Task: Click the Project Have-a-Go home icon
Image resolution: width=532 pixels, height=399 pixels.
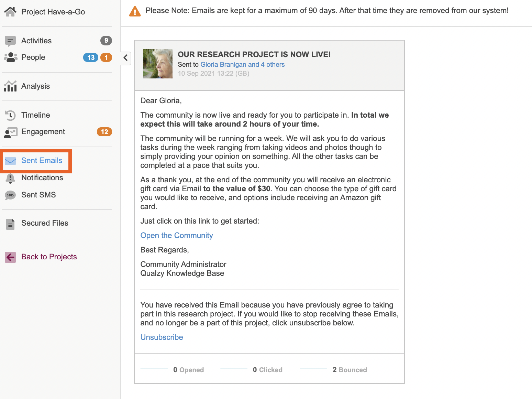Action: point(10,12)
